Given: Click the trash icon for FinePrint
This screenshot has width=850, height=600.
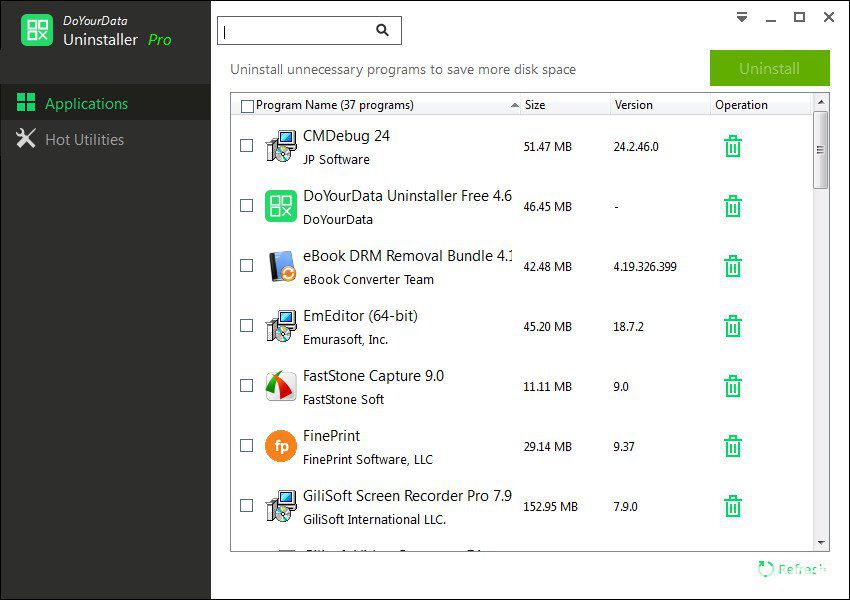Looking at the screenshot, I should coord(732,446).
